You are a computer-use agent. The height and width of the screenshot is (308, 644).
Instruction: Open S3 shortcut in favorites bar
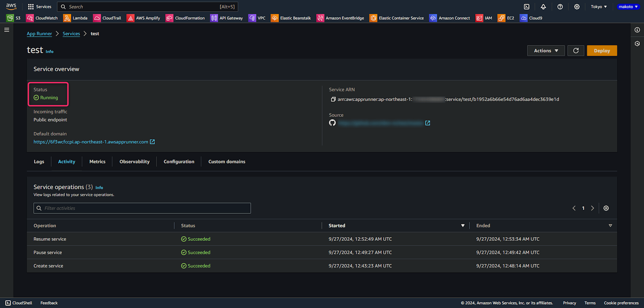(14, 18)
